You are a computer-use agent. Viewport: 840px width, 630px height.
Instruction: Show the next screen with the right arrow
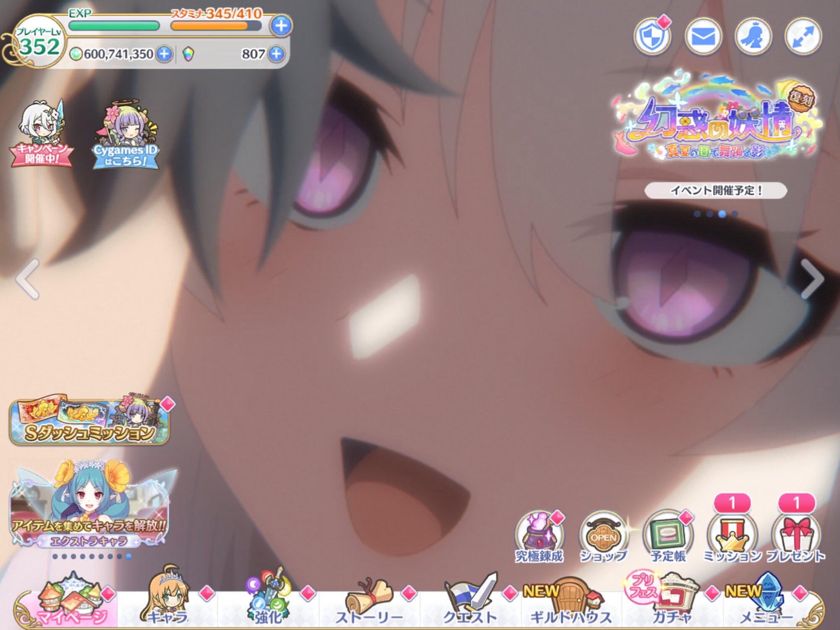pyautogui.click(x=811, y=279)
